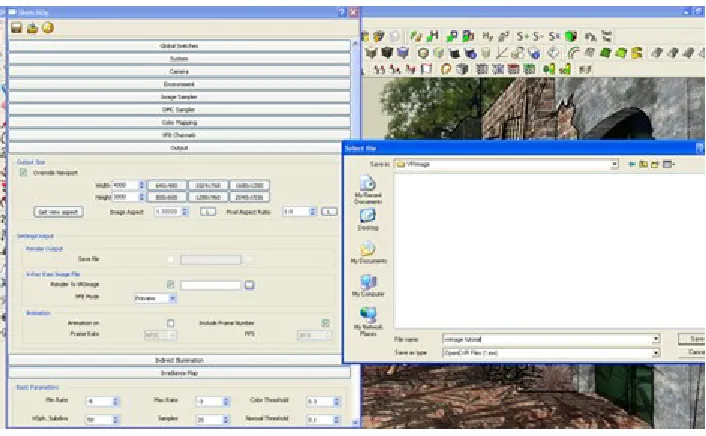Screen dimensions: 706x436
Task: Click the Min Rate stepper
Action: 116,401
